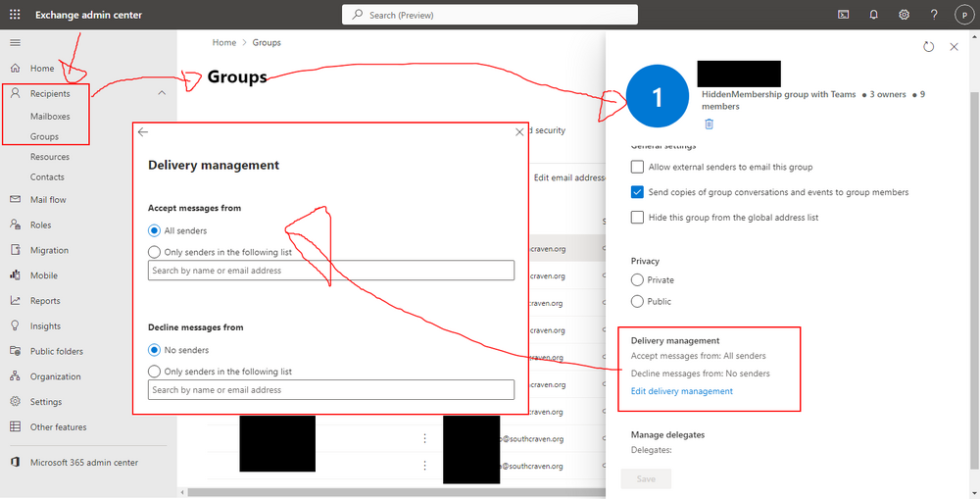The image size is (980, 499).
Task: Click the Insights lightbulb icon
Action: pos(16,325)
